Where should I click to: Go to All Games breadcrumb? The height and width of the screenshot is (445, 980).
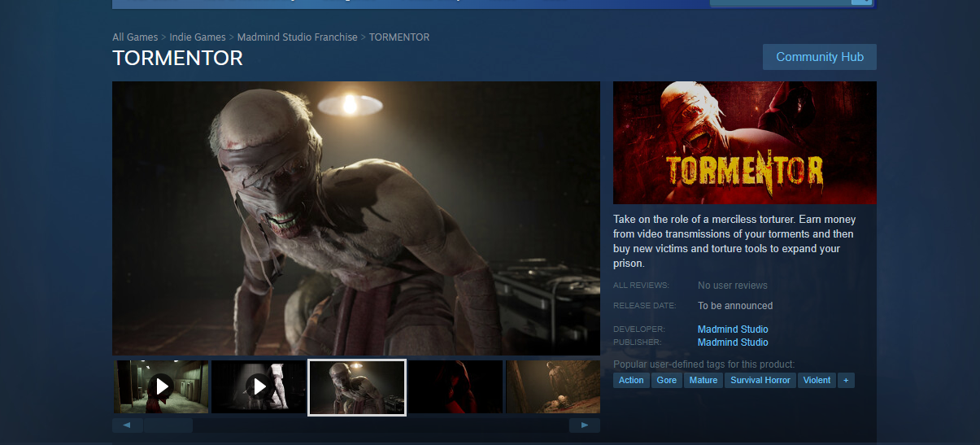coord(135,37)
